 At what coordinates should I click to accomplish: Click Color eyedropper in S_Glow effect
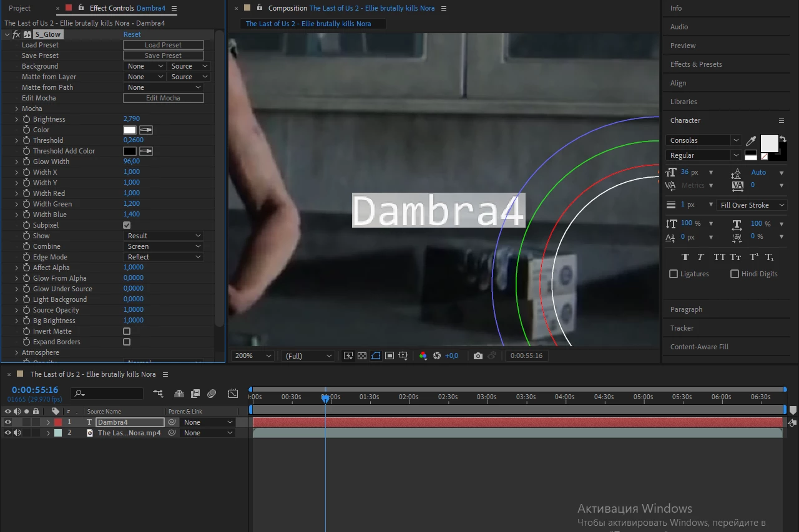[x=145, y=130]
